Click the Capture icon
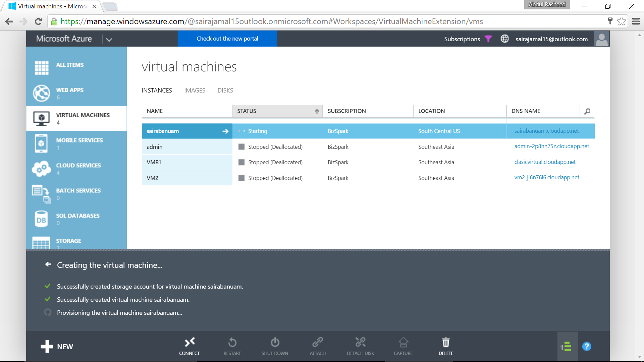Viewport: 644px width, 362px height. pyautogui.click(x=403, y=342)
